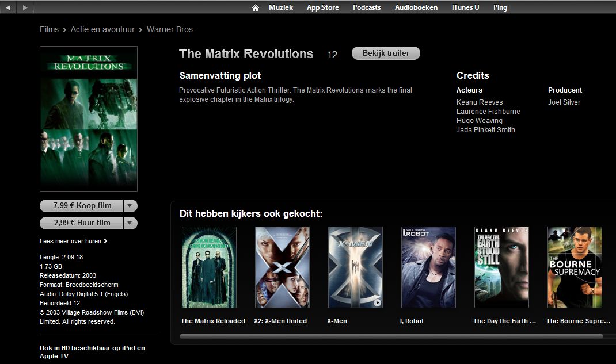616x364 pixels.
Task: Expand the Koop film dropdown arrow
Action: [x=130, y=205]
